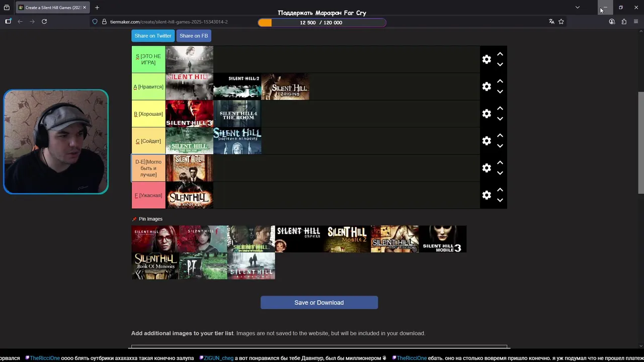Image resolution: width=644 pixels, height=362 pixels.
Task: Move B tier row up with arrow
Action: click(500, 108)
